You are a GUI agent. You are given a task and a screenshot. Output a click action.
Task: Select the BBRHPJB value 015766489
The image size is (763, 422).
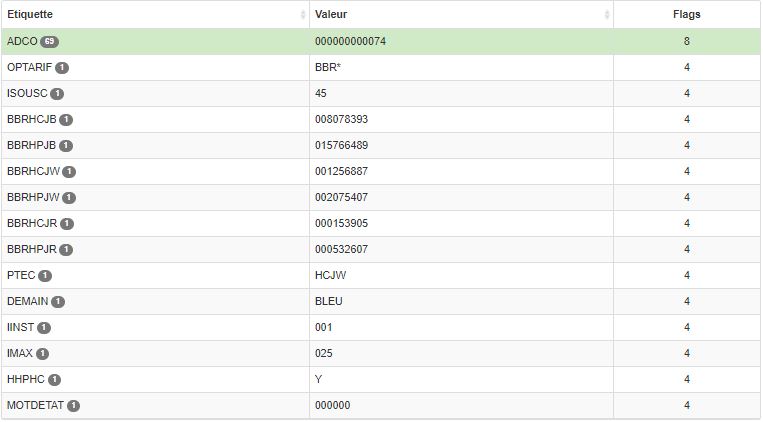tap(341, 146)
